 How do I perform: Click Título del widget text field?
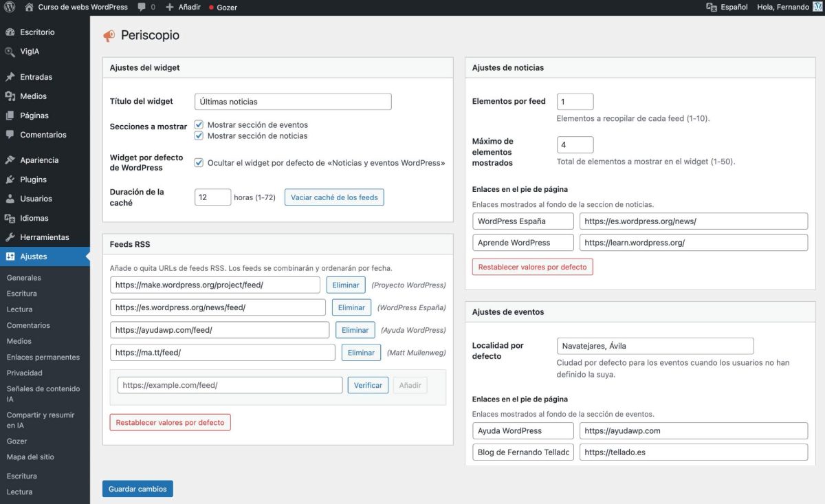pos(293,102)
